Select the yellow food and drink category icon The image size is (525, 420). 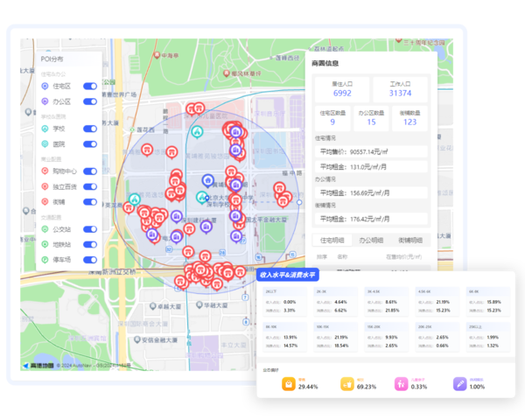tap(347, 384)
